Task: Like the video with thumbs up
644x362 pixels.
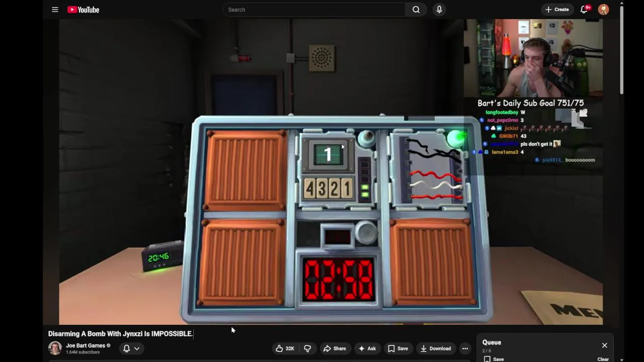Action: pyautogui.click(x=285, y=348)
